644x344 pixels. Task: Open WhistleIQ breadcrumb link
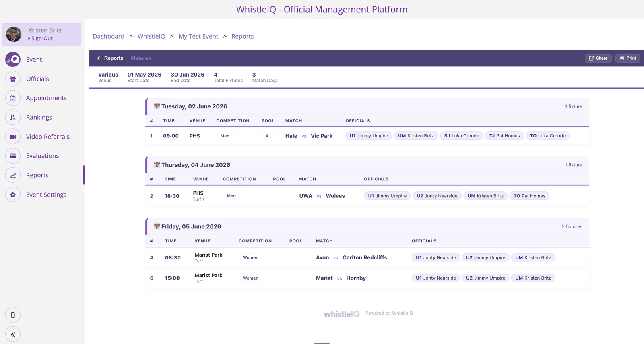point(151,36)
